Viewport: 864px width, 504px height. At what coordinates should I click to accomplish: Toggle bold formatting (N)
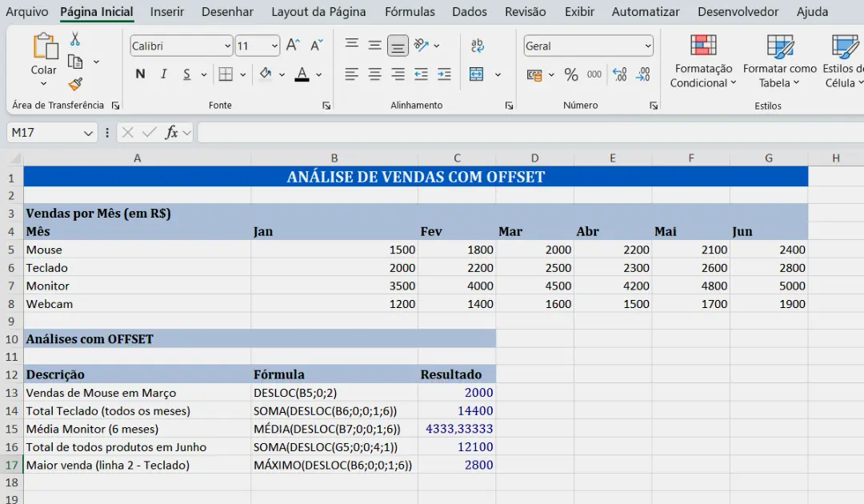(x=140, y=74)
